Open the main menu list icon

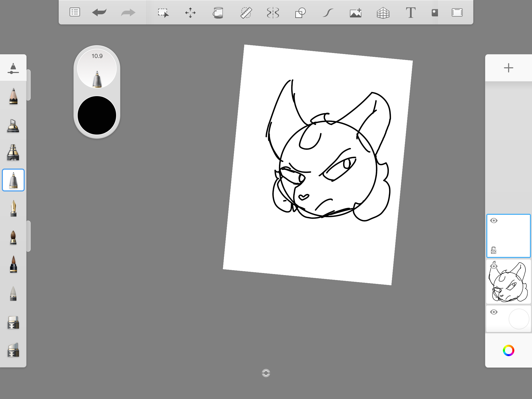[x=75, y=12]
